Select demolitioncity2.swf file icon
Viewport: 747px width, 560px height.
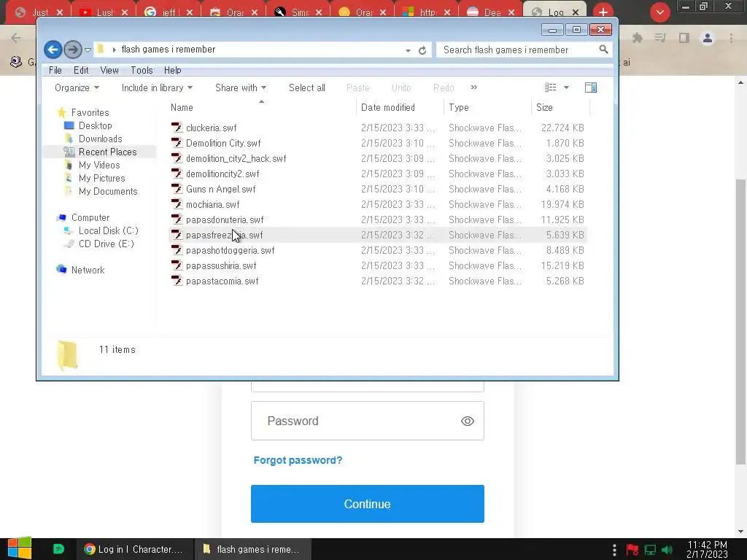tap(177, 174)
